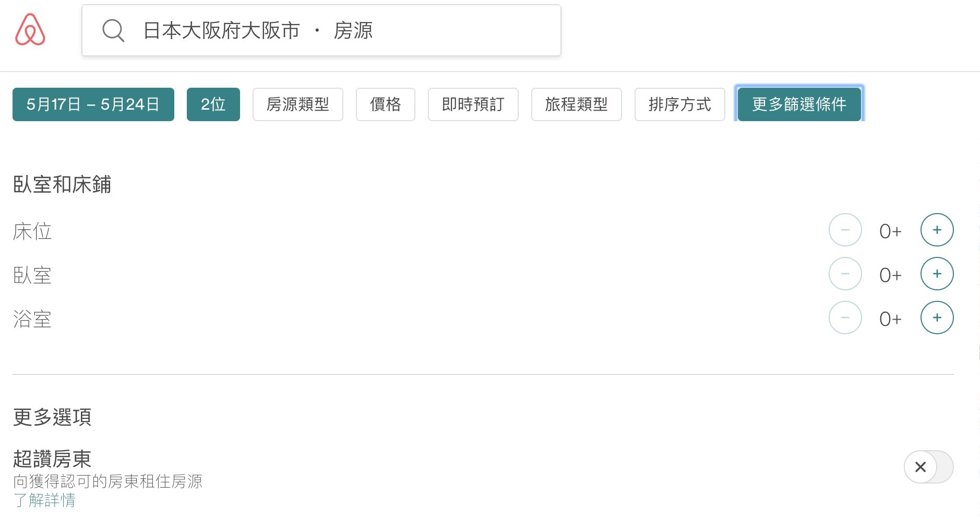Close the 更多篩選條件 panel button
This screenshot has width=980, height=517.
pyautogui.click(x=799, y=104)
